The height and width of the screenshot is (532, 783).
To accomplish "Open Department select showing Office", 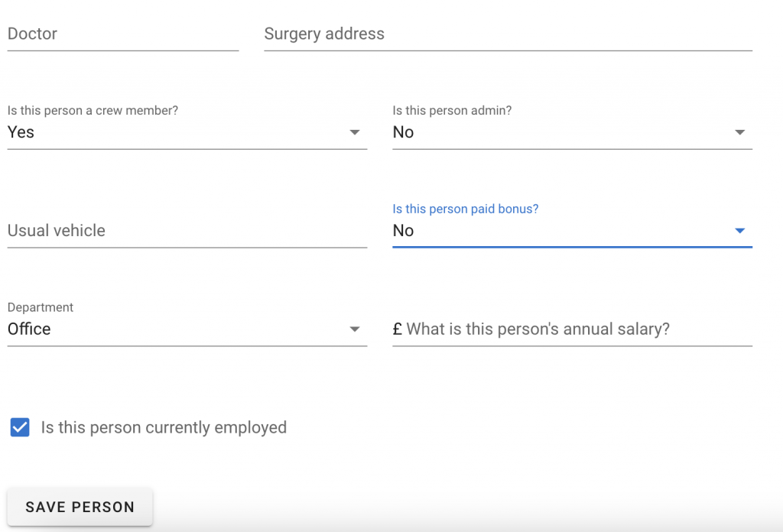I will [176, 329].
